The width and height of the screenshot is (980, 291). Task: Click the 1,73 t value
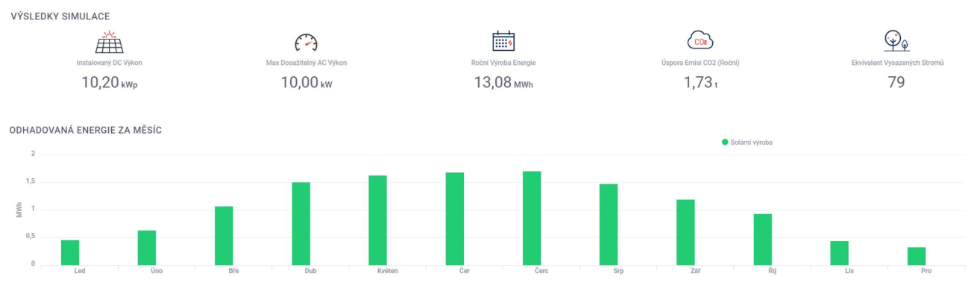pyautogui.click(x=700, y=83)
